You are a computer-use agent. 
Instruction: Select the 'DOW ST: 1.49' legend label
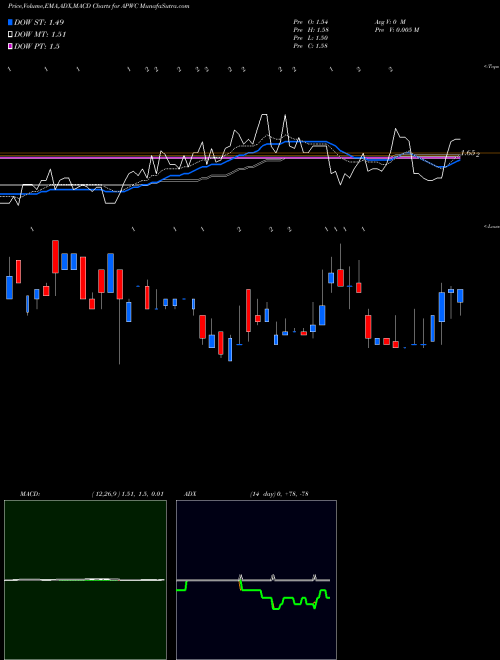point(39,22)
